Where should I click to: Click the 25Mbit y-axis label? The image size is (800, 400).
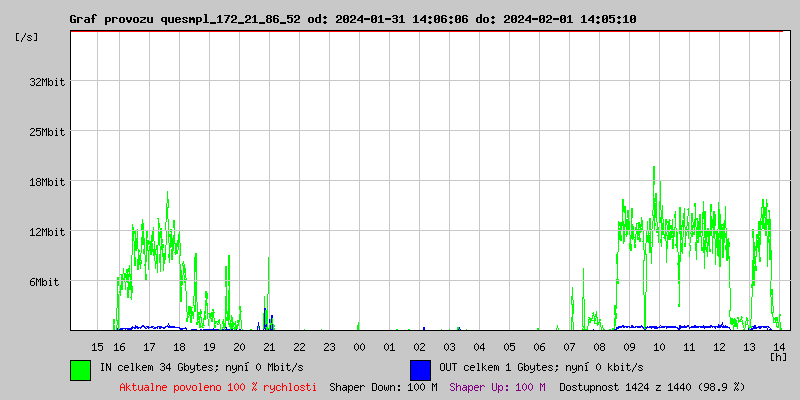pyautogui.click(x=47, y=132)
